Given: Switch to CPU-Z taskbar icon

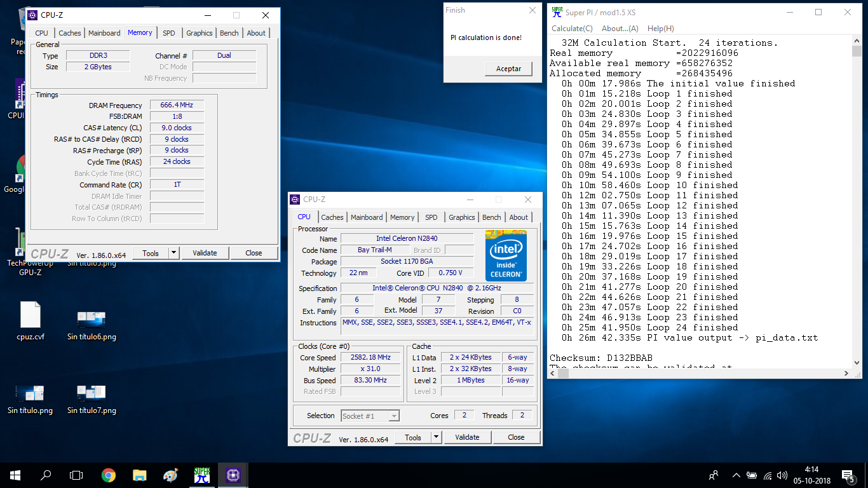Looking at the screenshot, I should (x=233, y=475).
